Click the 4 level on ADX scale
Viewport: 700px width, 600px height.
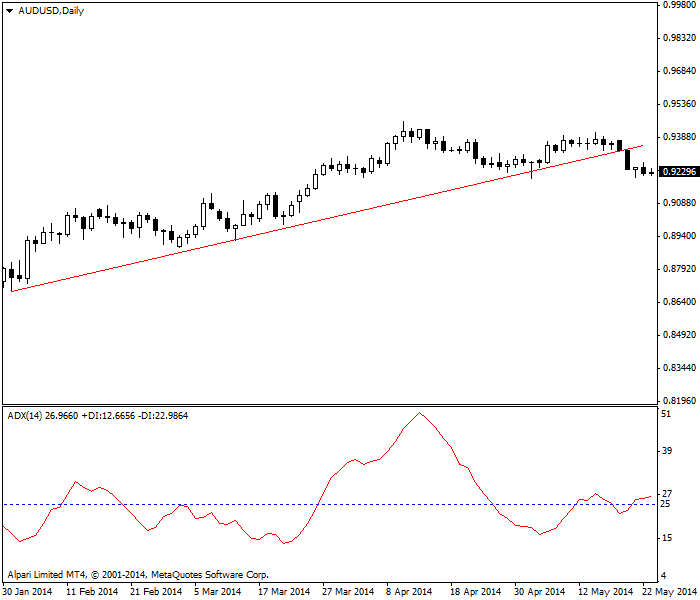coord(664,576)
